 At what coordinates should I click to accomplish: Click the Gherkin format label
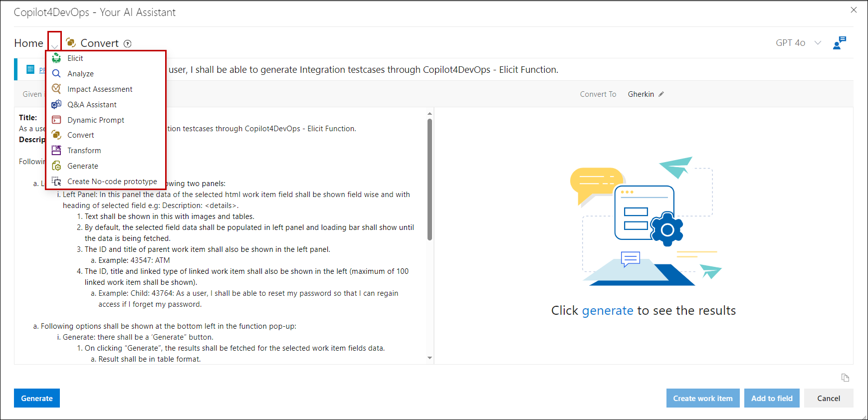(x=641, y=94)
